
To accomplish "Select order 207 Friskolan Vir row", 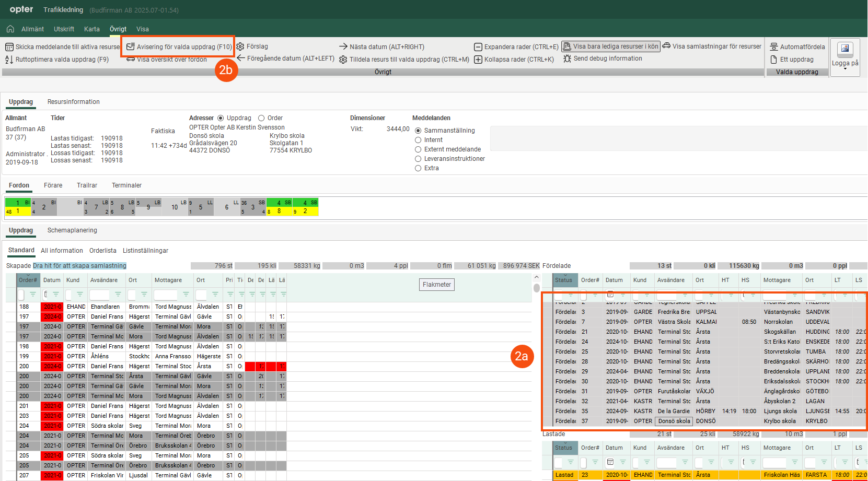I will click(x=152, y=475).
